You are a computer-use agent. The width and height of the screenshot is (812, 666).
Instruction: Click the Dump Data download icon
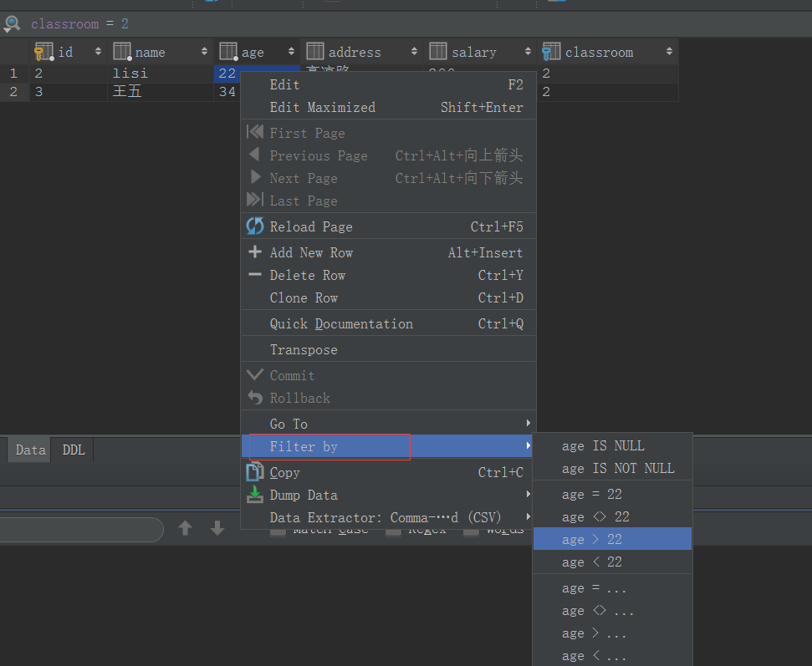click(254, 495)
